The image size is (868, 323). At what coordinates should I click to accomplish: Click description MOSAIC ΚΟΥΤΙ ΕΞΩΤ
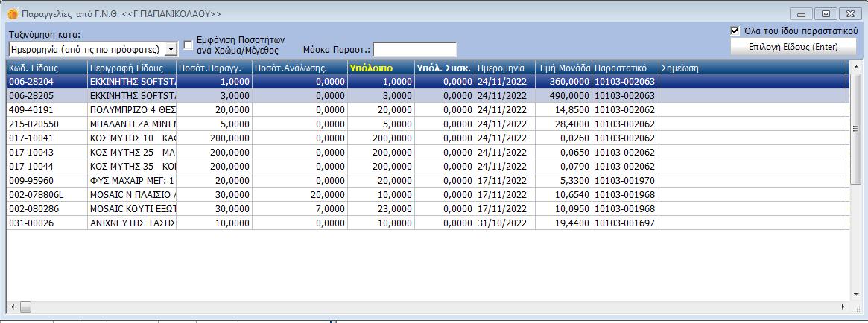133,208
